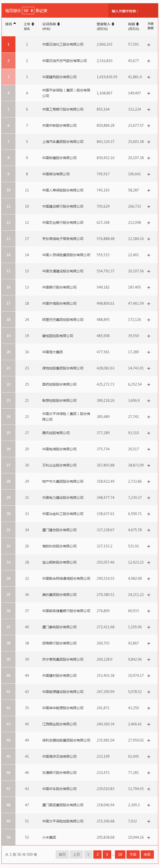The image size is (160, 868).
Task: Click 末页 last page button
Action: (147, 854)
